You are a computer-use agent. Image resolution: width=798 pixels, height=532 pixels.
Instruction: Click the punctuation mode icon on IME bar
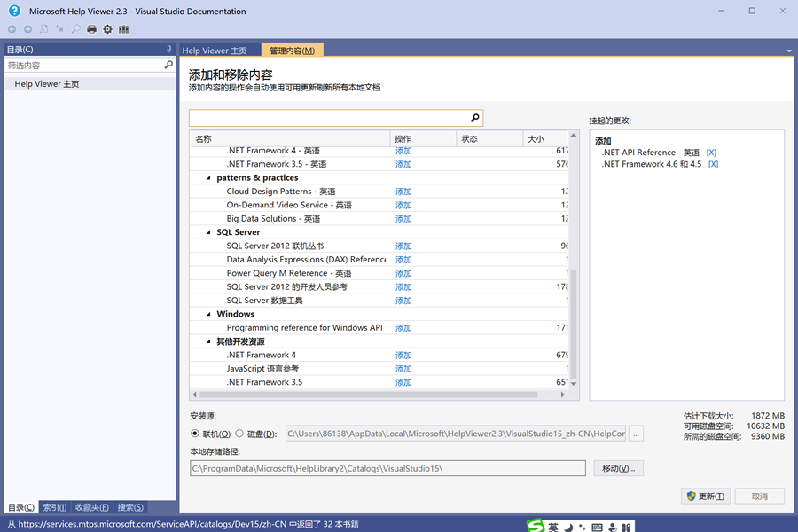pos(583,528)
